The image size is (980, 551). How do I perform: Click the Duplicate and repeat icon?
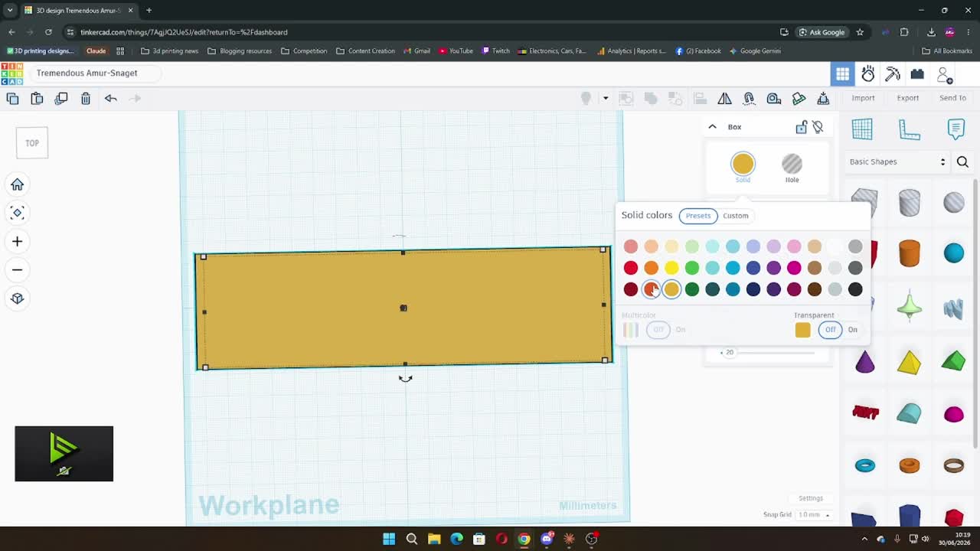pyautogui.click(x=61, y=98)
